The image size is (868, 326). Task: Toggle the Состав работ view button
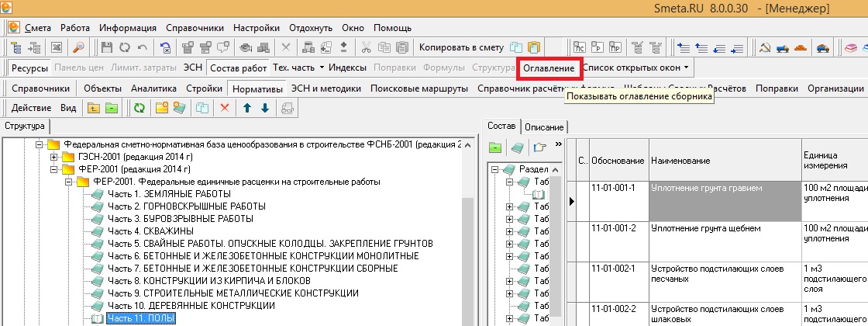tap(238, 68)
